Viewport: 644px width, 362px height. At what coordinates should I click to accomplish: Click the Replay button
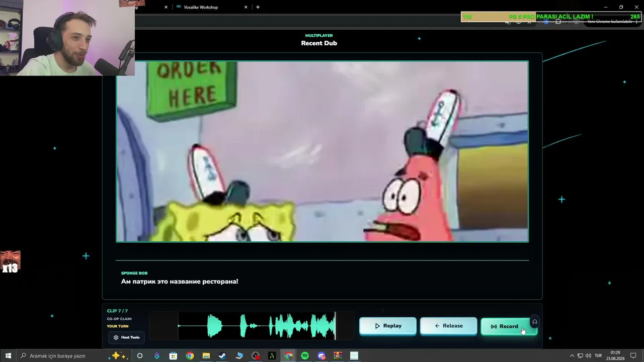[x=387, y=326]
